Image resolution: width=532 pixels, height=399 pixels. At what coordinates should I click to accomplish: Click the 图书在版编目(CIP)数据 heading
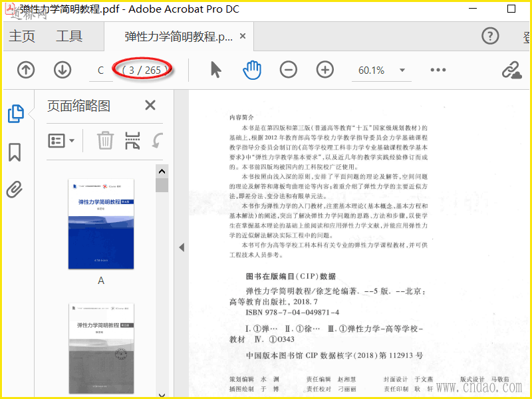[291, 276]
